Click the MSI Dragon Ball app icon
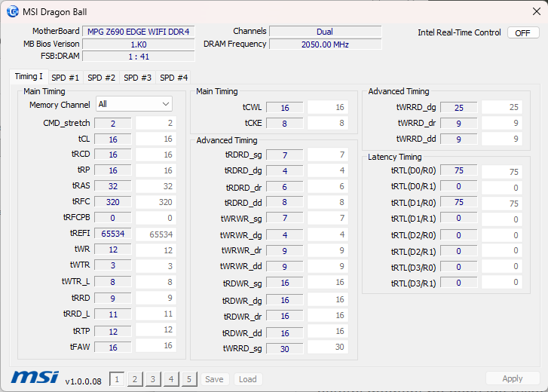The image size is (548, 392). click(x=13, y=11)
